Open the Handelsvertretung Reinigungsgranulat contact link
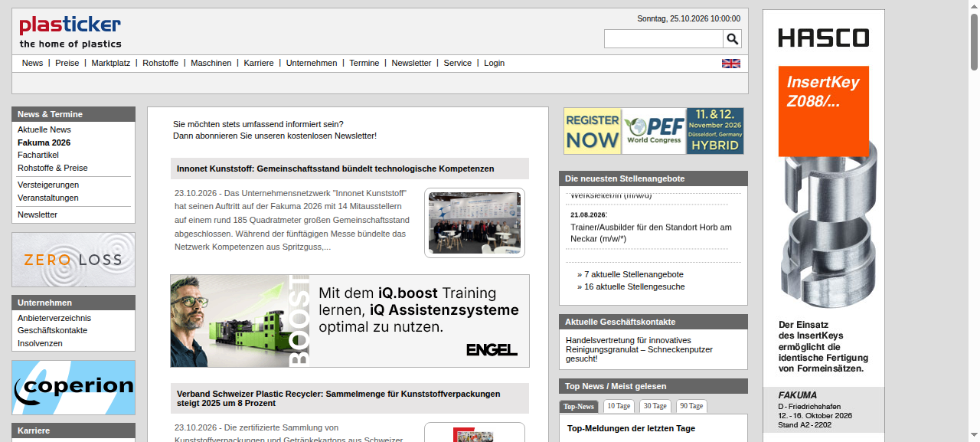This screenshot has height=442, width=980. [x=639, y=349]
